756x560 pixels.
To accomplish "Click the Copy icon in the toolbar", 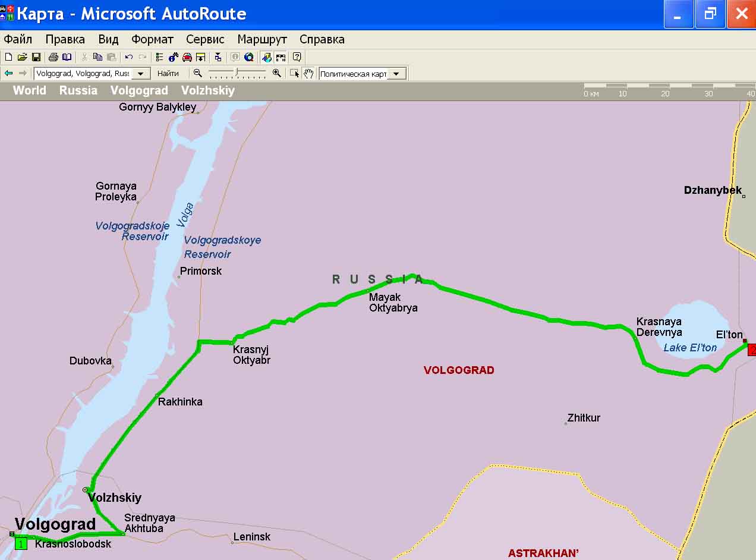I will pos(97,57).
